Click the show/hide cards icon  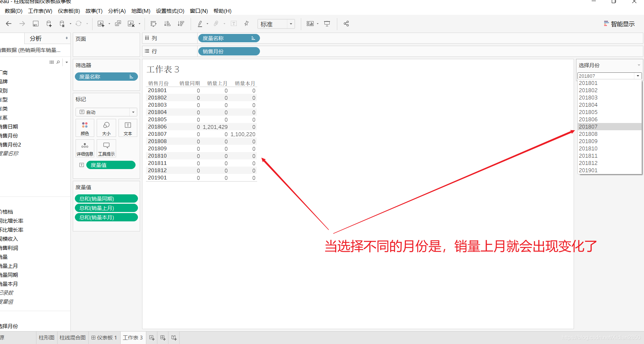[310, 24]
